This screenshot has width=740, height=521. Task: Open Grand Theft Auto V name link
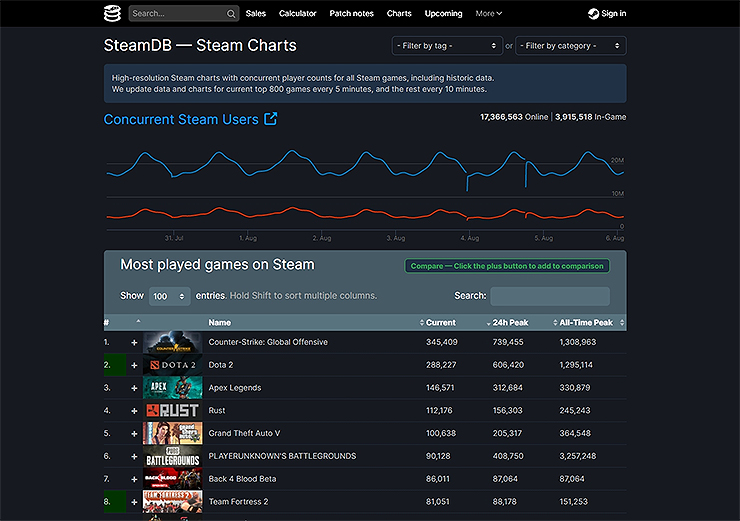[244, 433]
